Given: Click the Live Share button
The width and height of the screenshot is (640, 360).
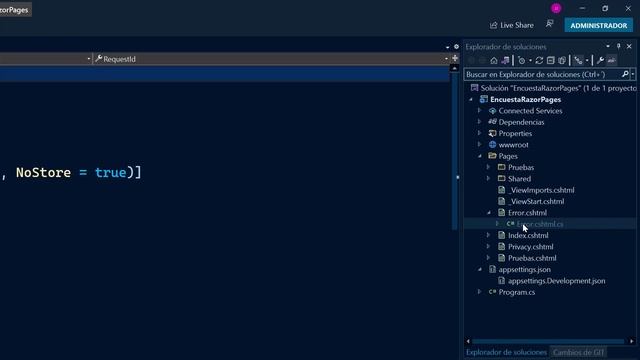Looking at the screenshot, I should point(512,25).
